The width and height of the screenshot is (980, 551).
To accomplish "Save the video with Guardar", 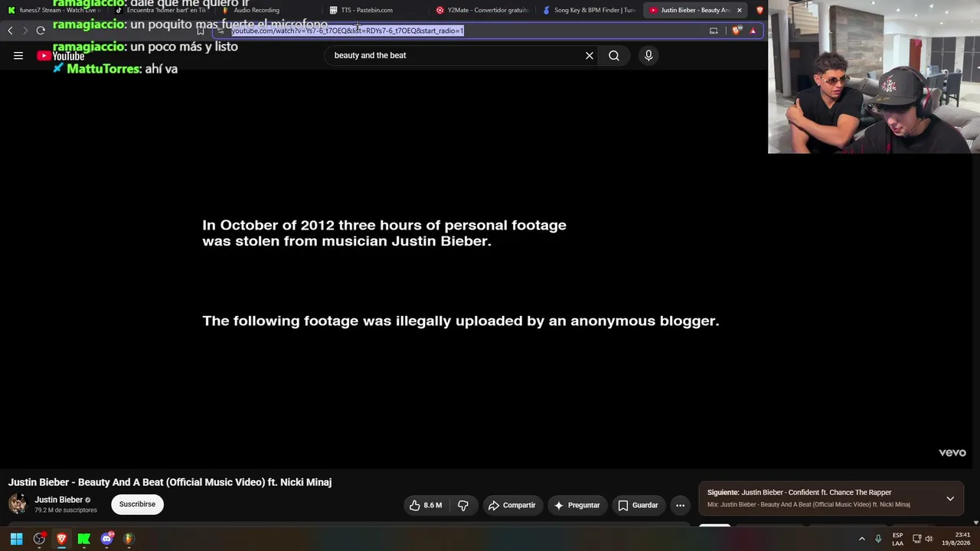I will pyautogui.click(x=638, y=505).
